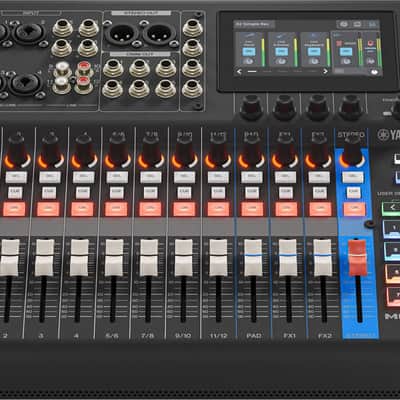Toggle the orange ON button for channel 3
The height and width of the screenshot is (400, 400).
tap(48, 209)
